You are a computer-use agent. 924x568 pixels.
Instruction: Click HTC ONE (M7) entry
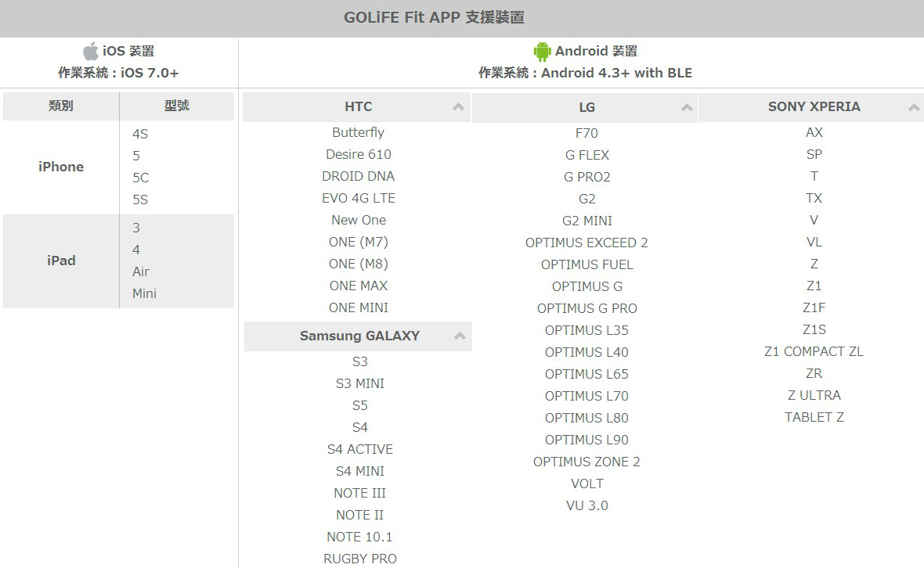359,243
